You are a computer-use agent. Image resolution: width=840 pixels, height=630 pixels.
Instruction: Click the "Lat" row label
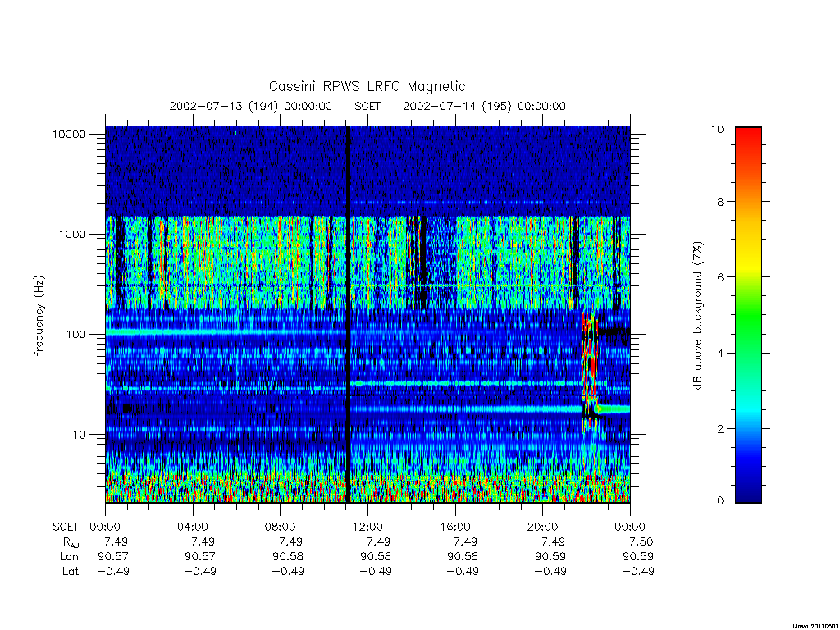(71, 571)
